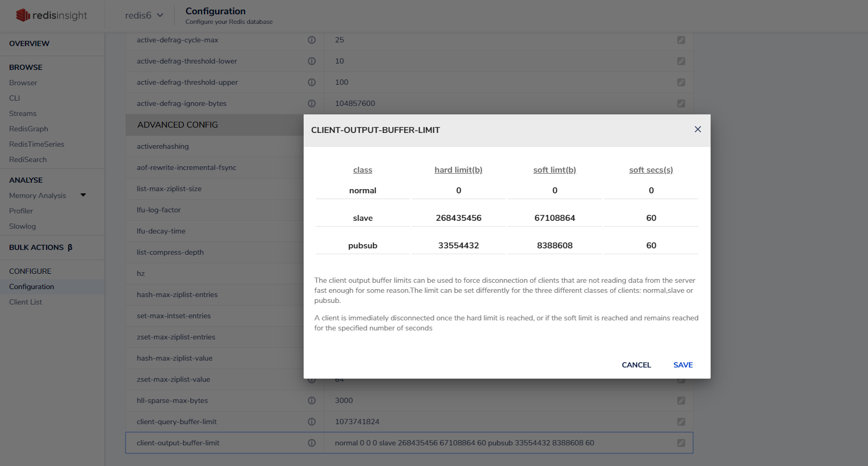
Task: Select the zset-max-ziplist-entries row
Action: tap(215, 337)
